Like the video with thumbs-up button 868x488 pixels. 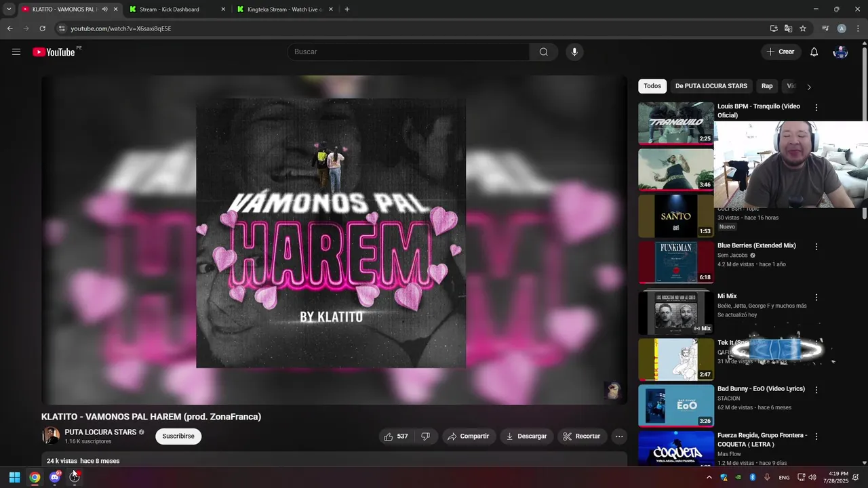tap(396, 436)
